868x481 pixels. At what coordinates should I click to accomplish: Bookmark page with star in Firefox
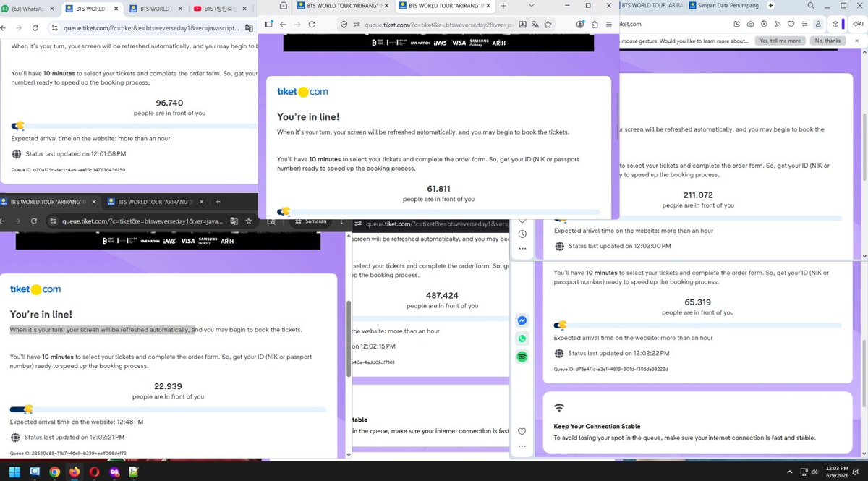(548, 24)
